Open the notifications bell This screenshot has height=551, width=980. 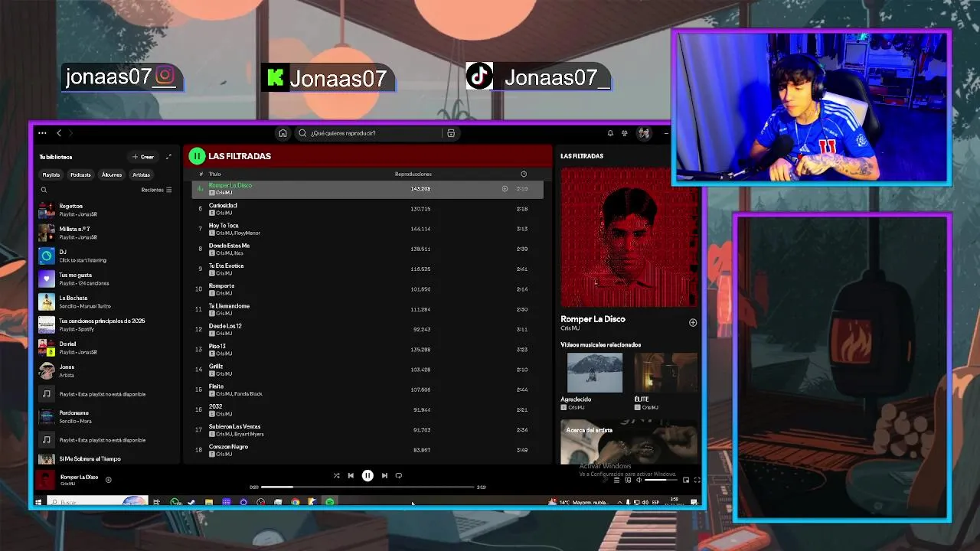610,133
